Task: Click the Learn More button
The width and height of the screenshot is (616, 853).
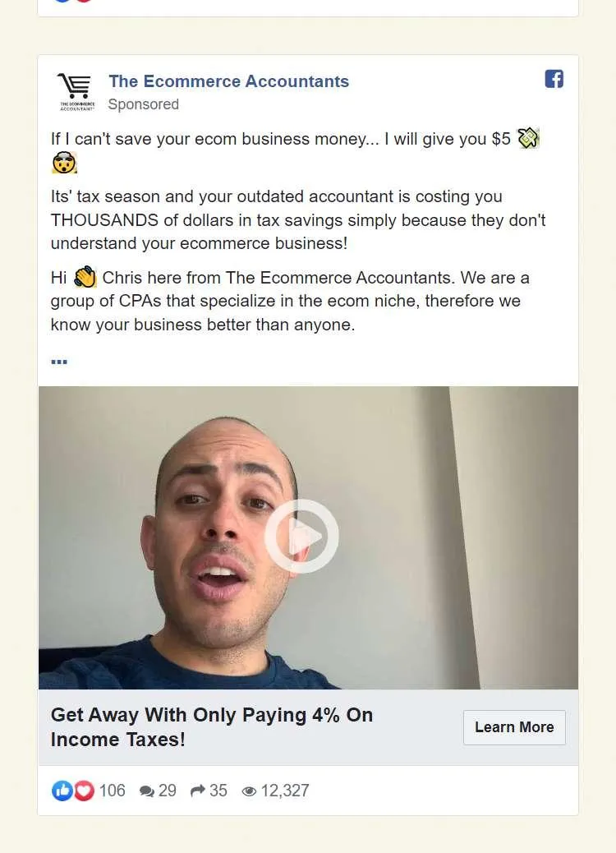Action: 514,727
